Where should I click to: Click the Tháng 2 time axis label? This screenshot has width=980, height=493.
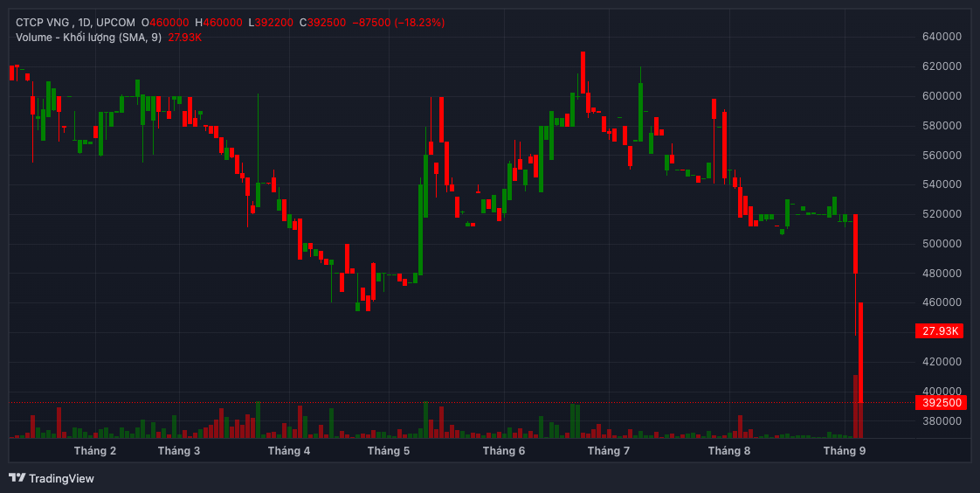[x=95, y=451]
